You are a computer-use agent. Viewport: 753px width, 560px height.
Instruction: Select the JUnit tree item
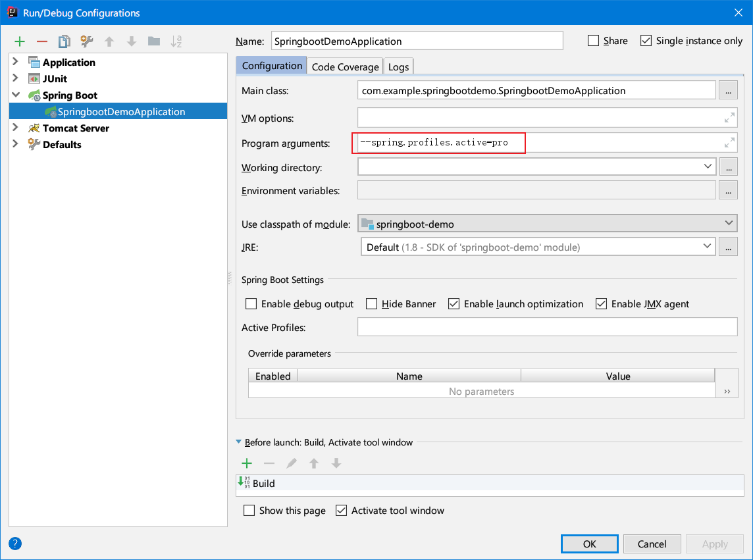(55, 79)
